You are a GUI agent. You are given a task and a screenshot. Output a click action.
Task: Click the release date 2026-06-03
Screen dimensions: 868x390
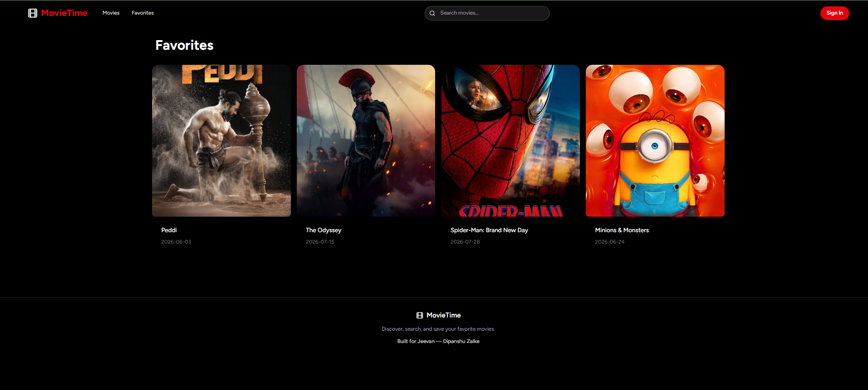click(176, 242)
